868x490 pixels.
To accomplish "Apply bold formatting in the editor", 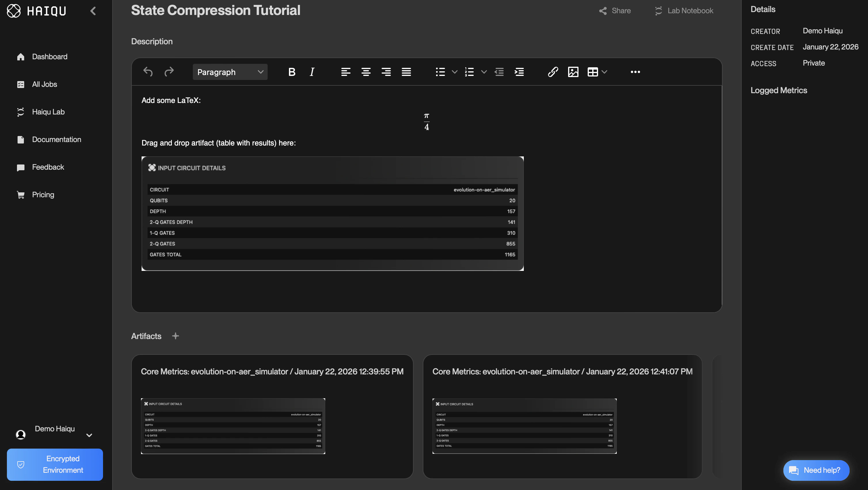I will tap(292, 72).
